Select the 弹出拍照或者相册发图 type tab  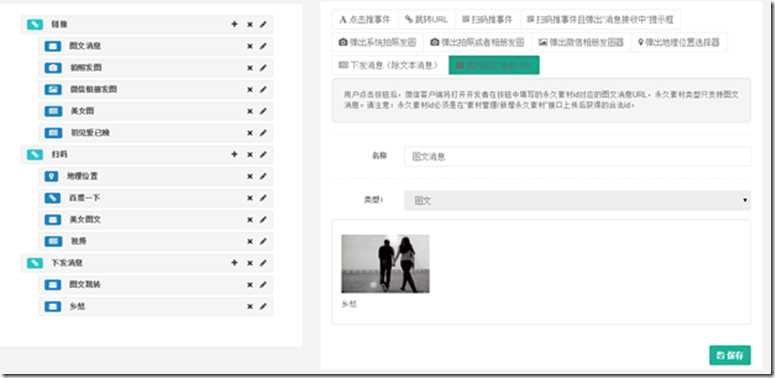477,42
